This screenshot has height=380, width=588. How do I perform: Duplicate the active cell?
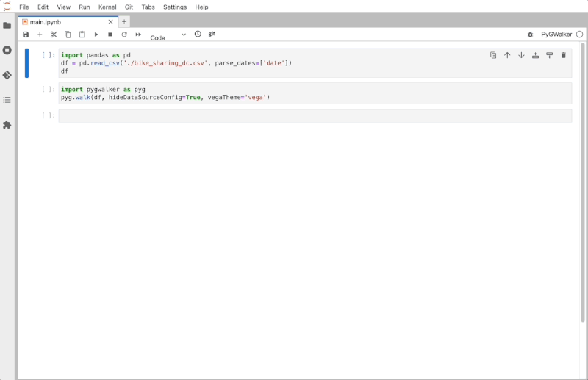[493, 56]
